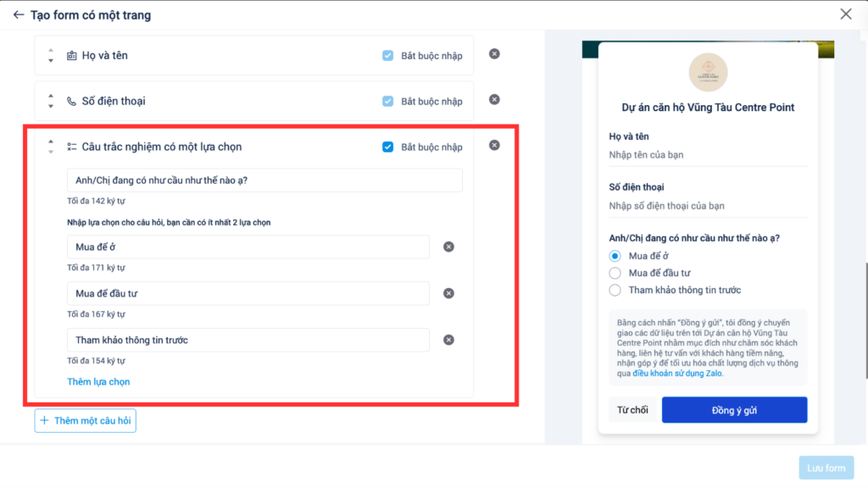Viewport: 868px width, 488px height.
Task: Open điều khoản sử dụng Zalo link
Action: tap(677, 374)
